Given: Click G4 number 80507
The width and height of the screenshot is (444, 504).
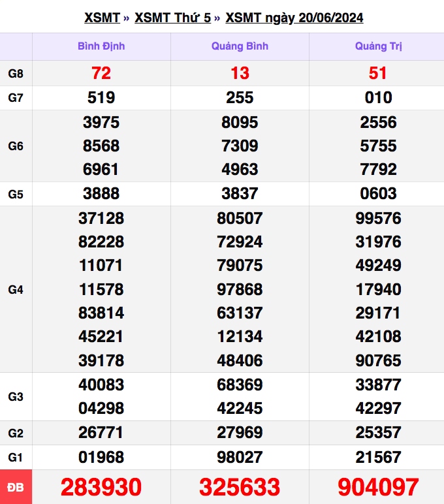Looking at the screenshot, I should point(240,219).
